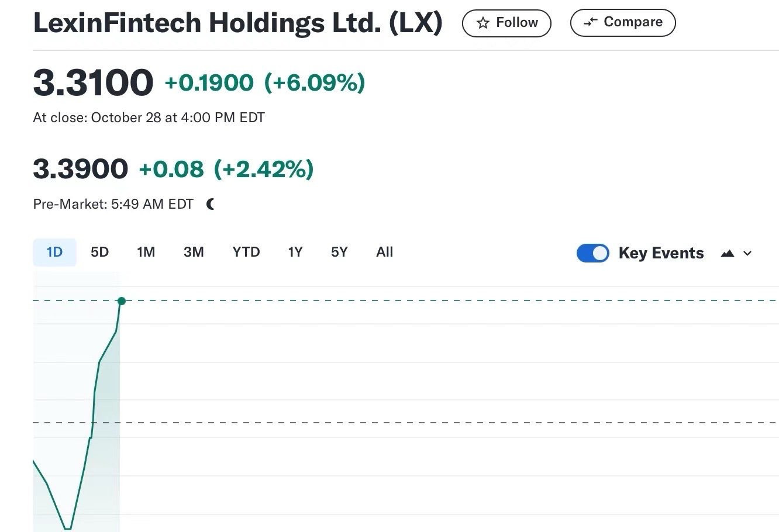Toggle the Key Events switch off
The image size is (779, 532).
tap(593, 253)
